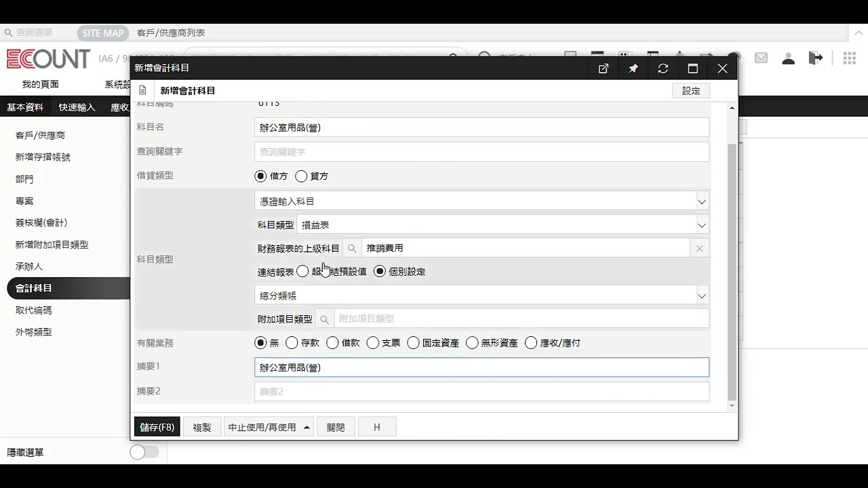Viewport: 868px width, 488px height.
Task: Open 新增存摺帳號 in sidebar
Action: tap(43, 157)
